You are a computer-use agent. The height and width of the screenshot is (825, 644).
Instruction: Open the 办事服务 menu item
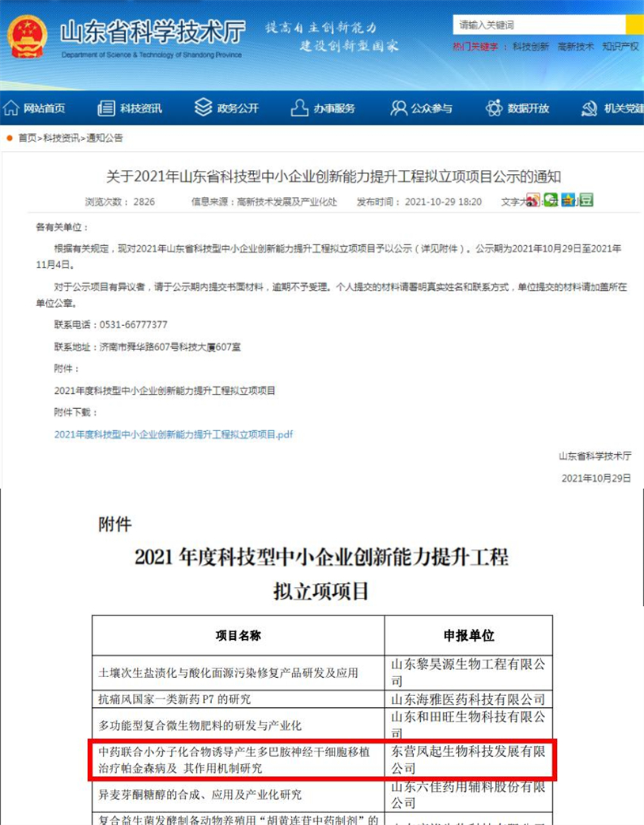334,108
